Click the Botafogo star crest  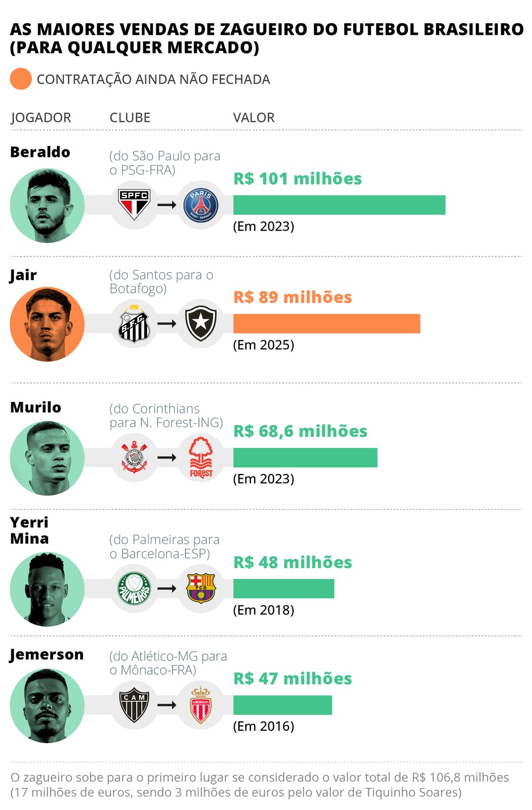[201, 324]
